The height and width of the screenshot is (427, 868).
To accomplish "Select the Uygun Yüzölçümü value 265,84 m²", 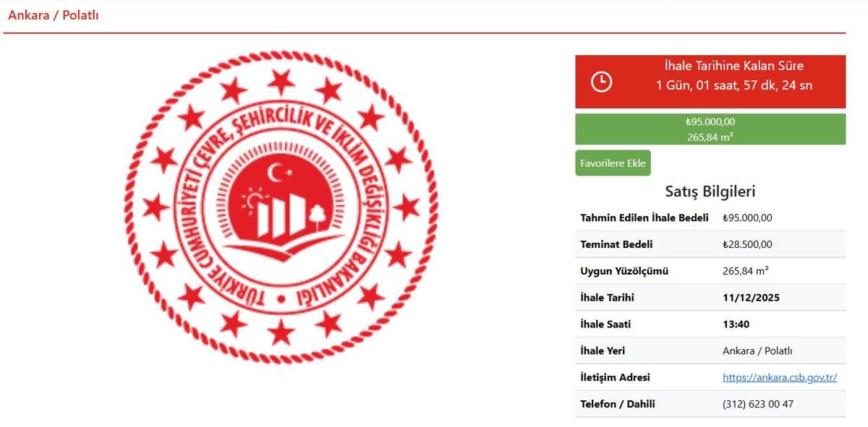I will (x=746, y=271).
